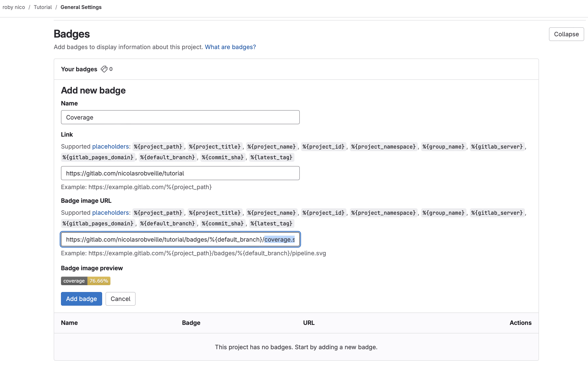
Task: Click %{project_name} placeholder under Badge image URL
Action: (x=272, y=213)
